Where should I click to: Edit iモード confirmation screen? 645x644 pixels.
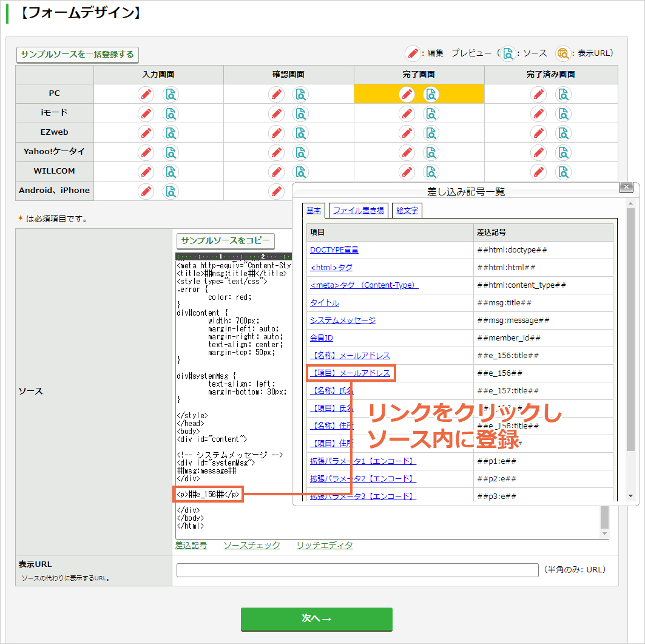point(277,114)
